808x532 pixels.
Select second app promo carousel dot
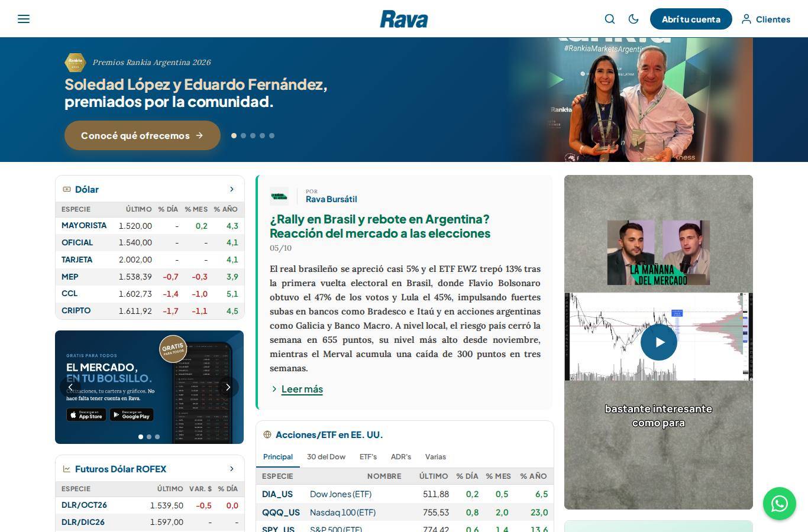point(149,437)
